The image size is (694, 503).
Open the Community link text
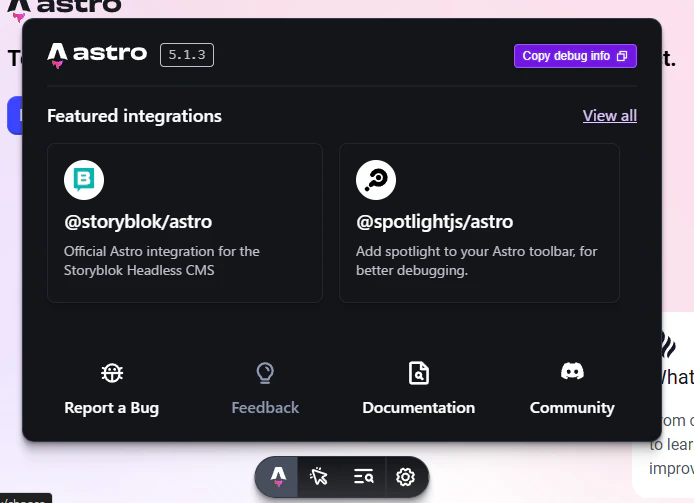tap(572, 408)
